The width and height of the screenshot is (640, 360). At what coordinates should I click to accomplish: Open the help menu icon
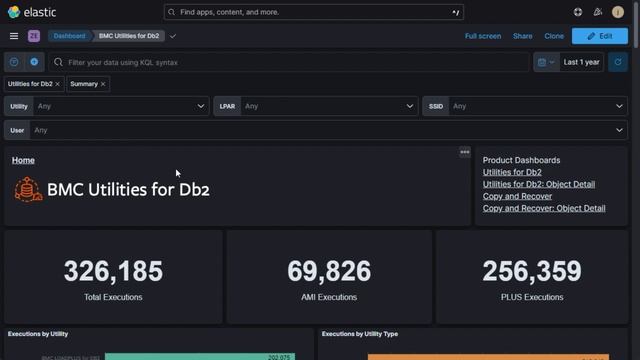click(x=578, y=12)
